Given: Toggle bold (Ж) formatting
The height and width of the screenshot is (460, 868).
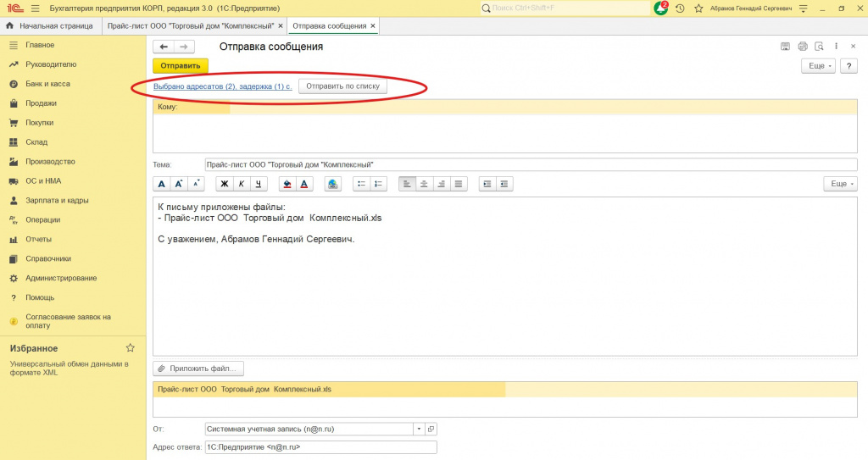Looking at the screenshot, I should pos(224,184).
